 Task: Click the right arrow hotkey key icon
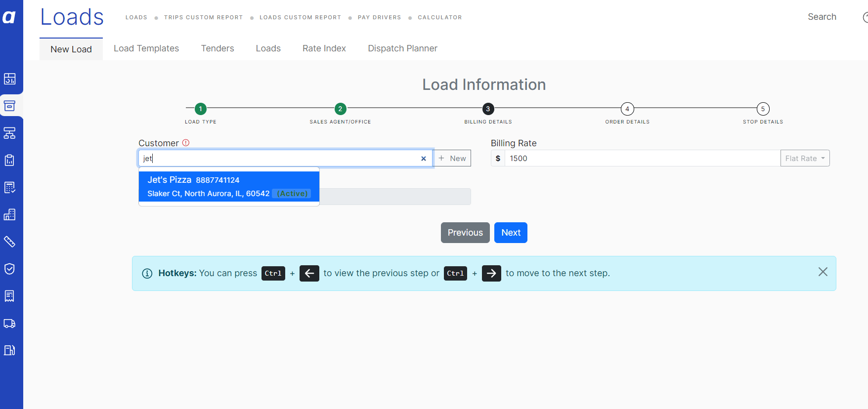[x=491, y=273]
